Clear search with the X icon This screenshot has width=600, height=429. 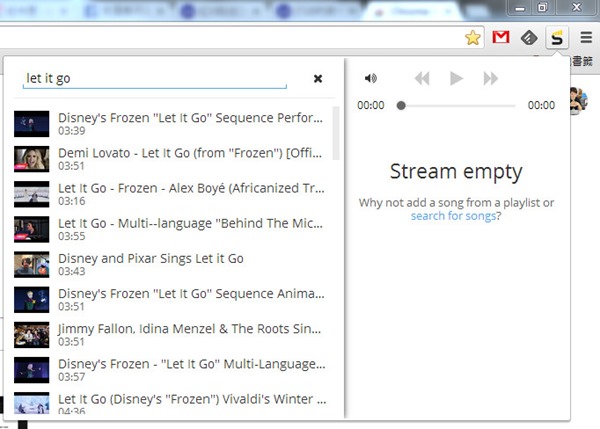pyautogui.click(x=318, y=78)
